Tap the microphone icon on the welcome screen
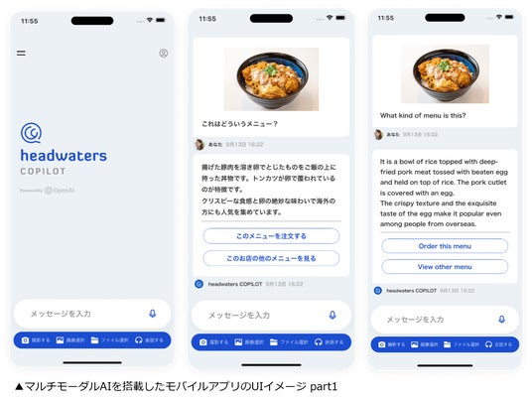 click(153, 314)
